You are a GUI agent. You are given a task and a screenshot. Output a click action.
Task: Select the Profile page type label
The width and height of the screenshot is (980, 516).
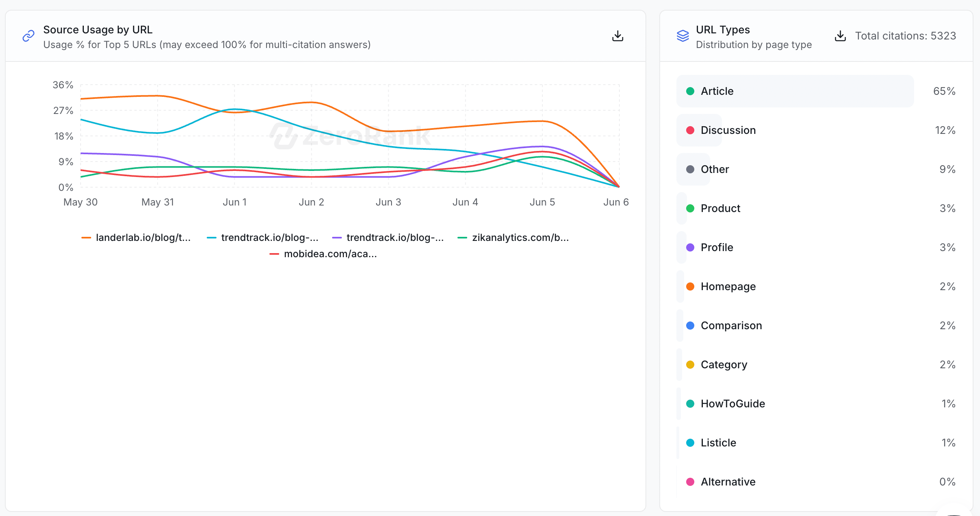[x=717, y=247]
